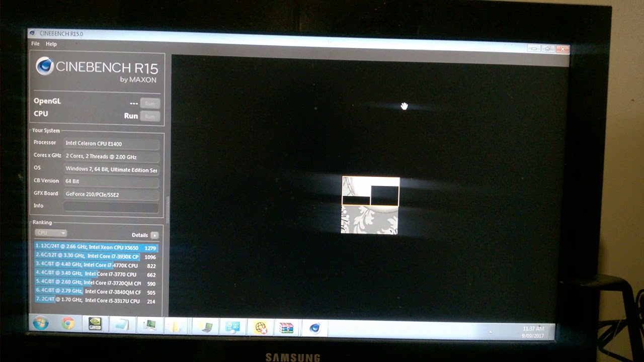Screen dimensions: 644x362
Task: Select ranking entry Intel Core i7-3840QM
Action: pyautogui.click(x=96, y=292)
